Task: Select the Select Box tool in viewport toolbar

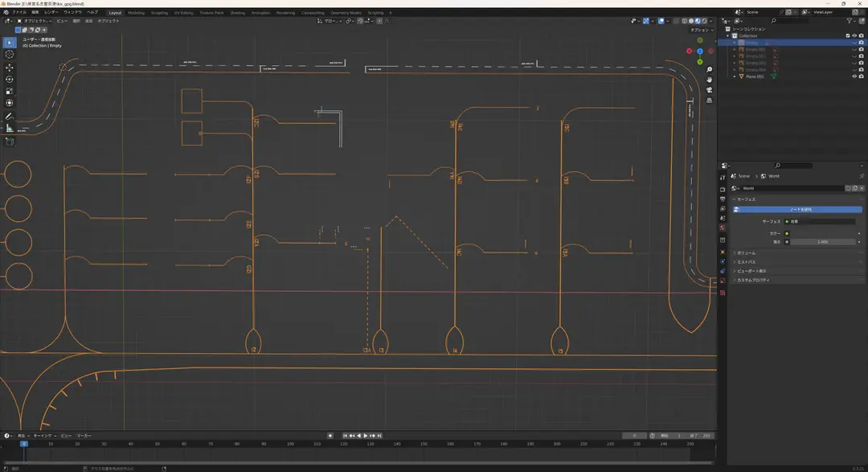Action: coord(10,43)
